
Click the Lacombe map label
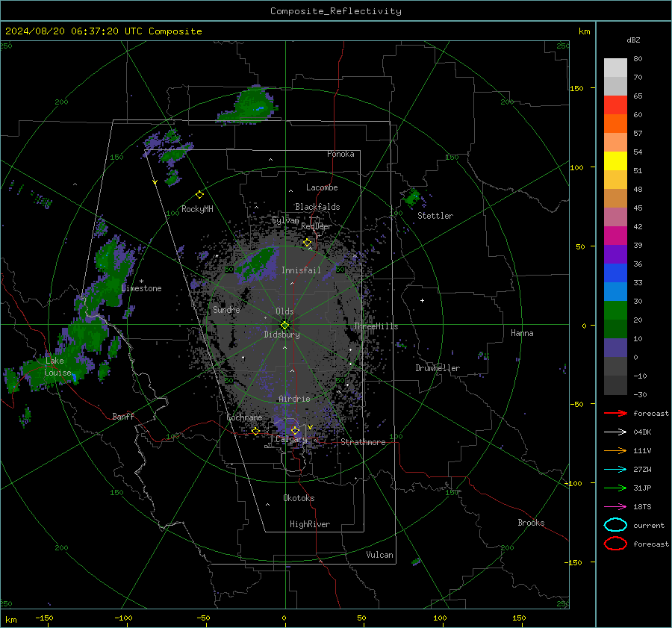pyautogui.click(x=322, y=187)
